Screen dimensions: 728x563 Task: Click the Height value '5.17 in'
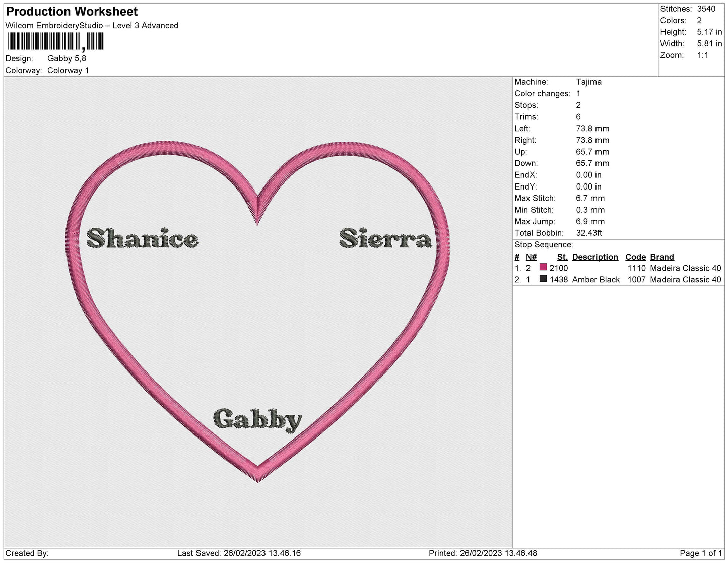tap(710, 32)
